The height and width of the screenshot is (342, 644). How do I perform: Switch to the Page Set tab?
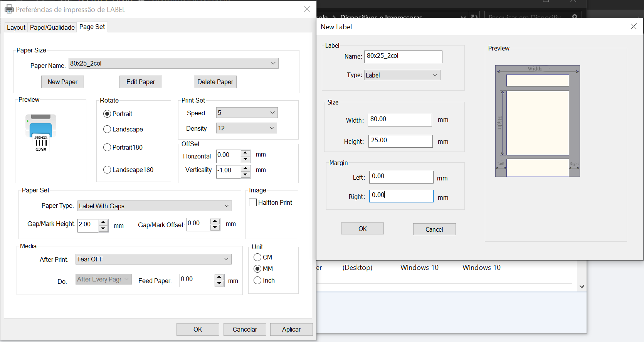[92, 27]
